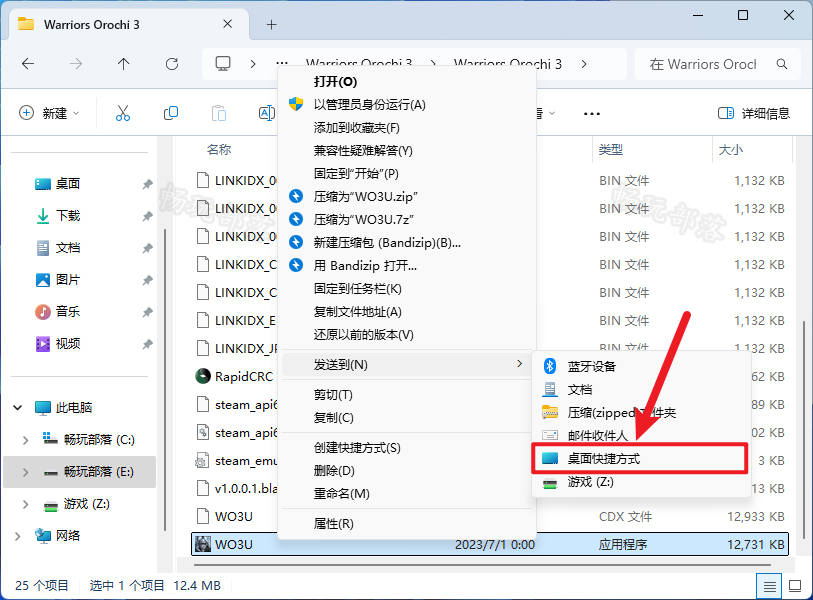Switch to the large icons view
The image size is (813, 600).
point(795,586)
